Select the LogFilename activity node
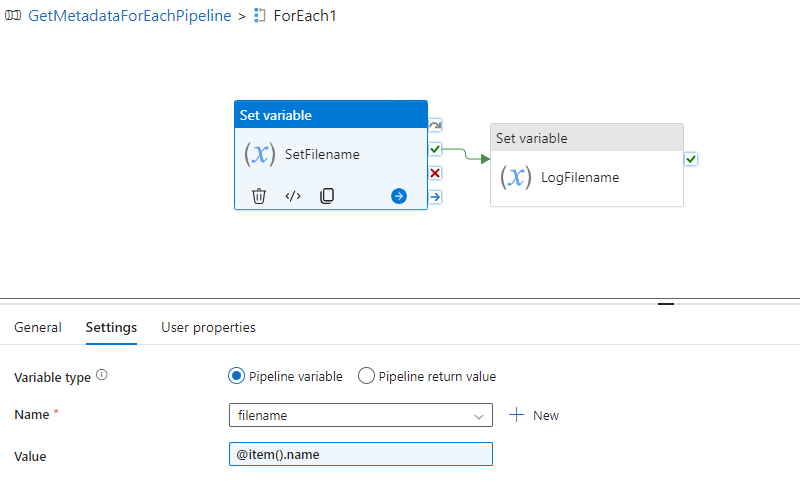This screenshot has width=800, height=492. tap(587, 165)
